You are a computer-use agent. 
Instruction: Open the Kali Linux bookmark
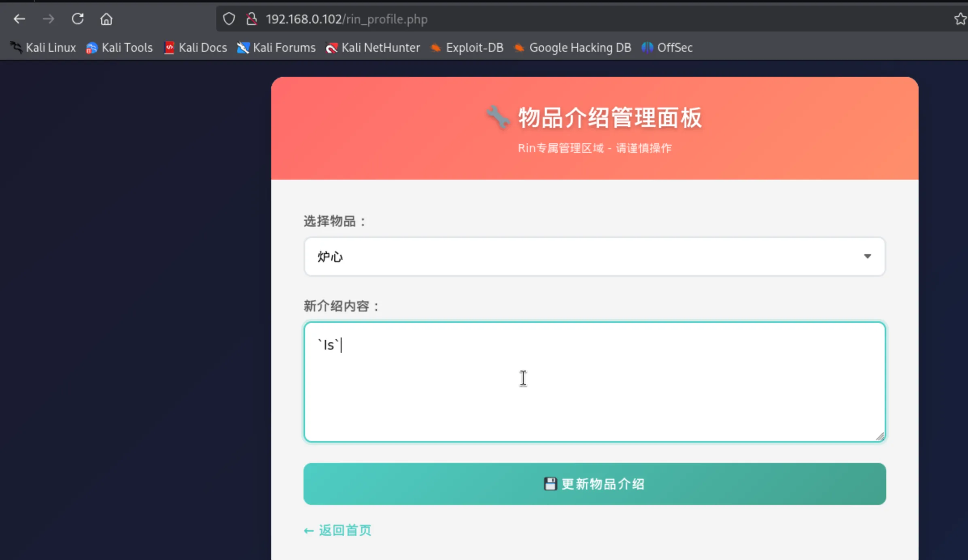pos(43,48)
